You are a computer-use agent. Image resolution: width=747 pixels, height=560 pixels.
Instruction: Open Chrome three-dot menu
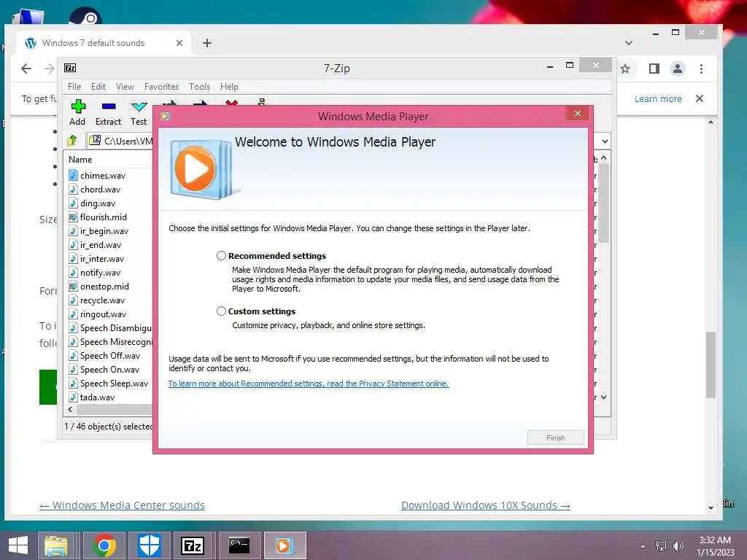tap(701, 69)
